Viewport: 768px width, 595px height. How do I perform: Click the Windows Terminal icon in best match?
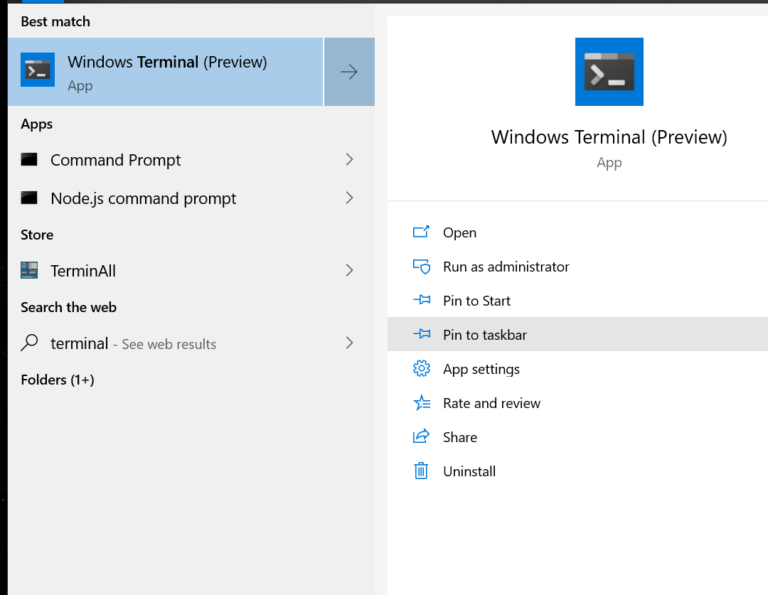(x=38, y=70)
